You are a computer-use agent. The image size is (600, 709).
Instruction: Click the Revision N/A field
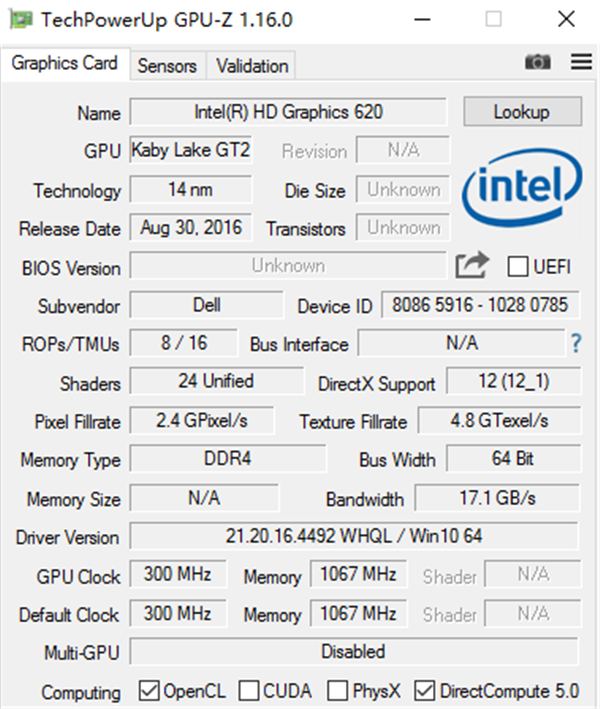403,150
